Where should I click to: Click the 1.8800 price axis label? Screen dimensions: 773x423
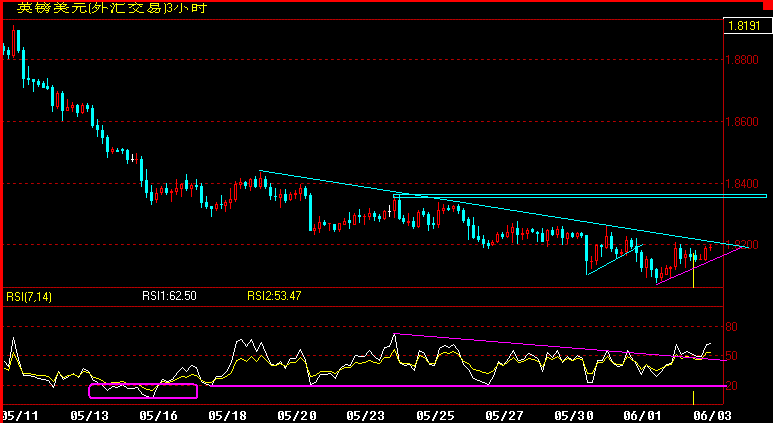(x=742, y=60)
